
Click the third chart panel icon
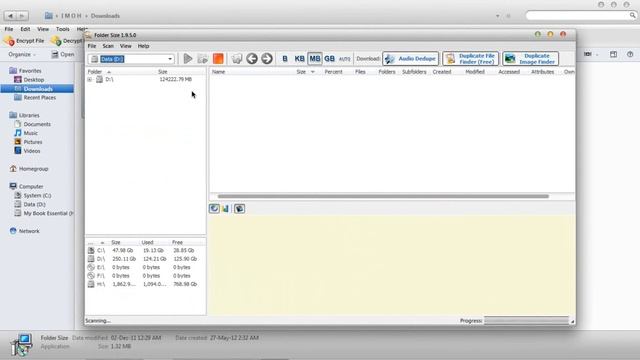coord(239,209)
